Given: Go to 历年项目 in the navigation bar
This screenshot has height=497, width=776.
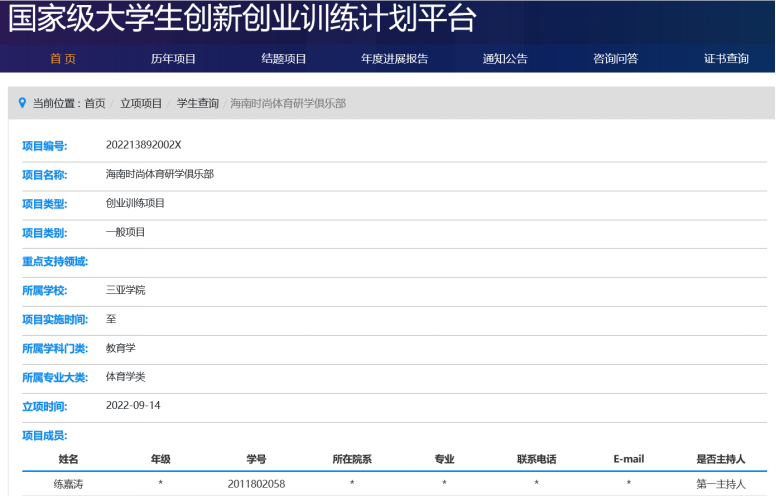Looking at the screenshot, I should point(173,59).
